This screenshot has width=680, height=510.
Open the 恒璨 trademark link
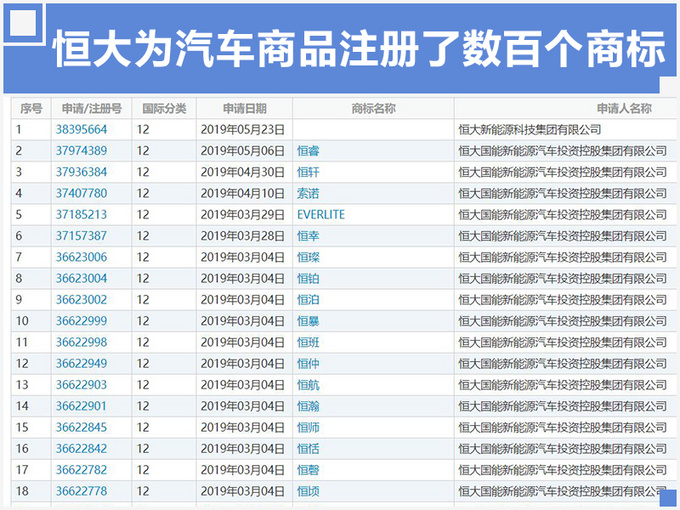click(308, 257)
